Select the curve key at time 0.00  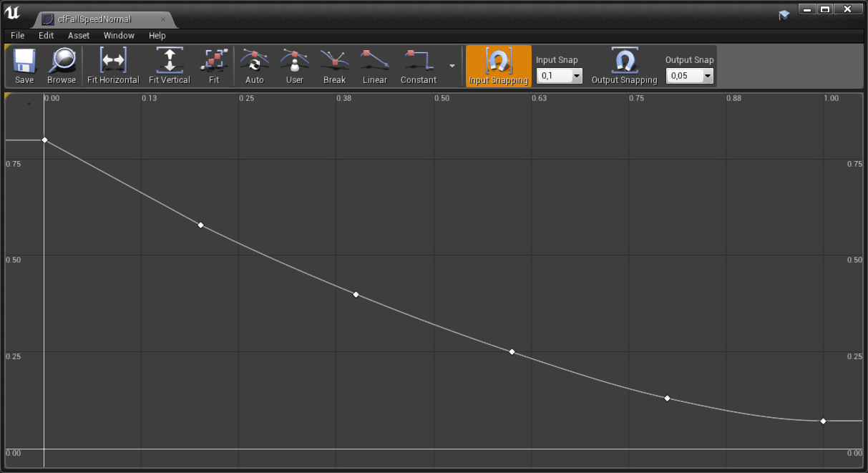[44, 140]
